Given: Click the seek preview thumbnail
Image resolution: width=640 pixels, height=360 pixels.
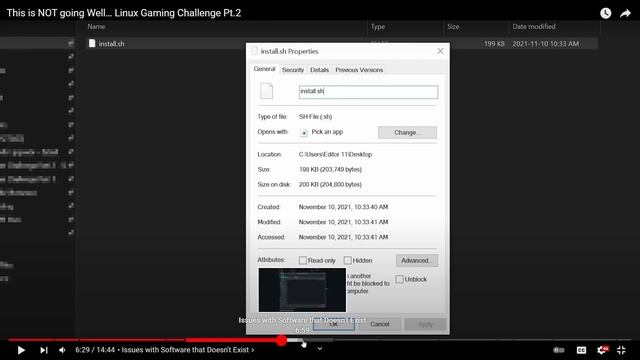Looking at the screenshot, I should click(x=302, y=290).
